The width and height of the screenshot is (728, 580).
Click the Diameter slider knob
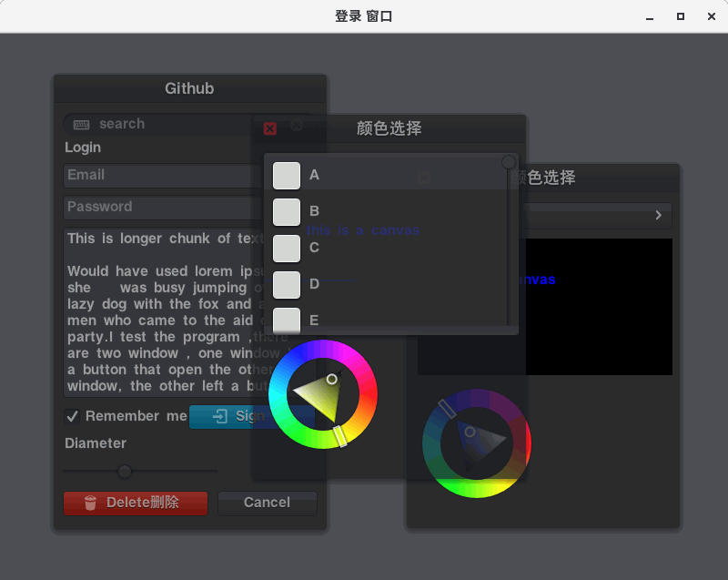click(124, 472)
